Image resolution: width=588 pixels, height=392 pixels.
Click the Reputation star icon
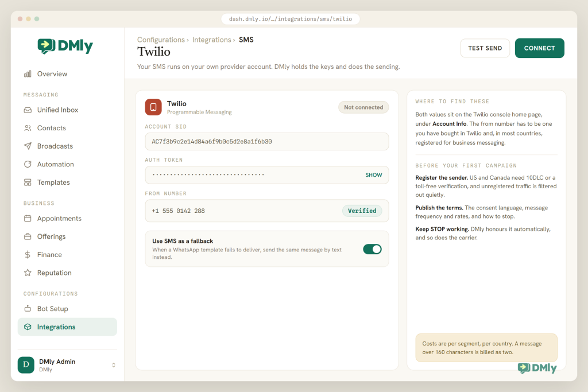pos(28,273)
